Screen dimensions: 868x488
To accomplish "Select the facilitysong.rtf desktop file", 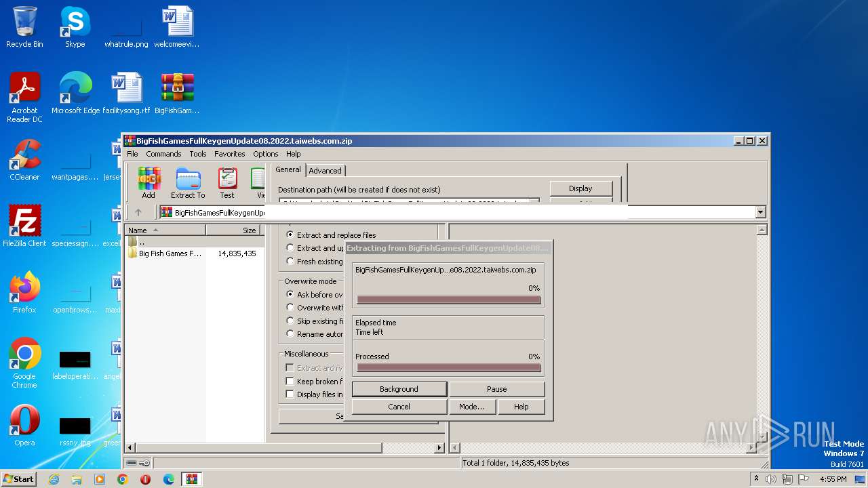I will click(126, 94).
